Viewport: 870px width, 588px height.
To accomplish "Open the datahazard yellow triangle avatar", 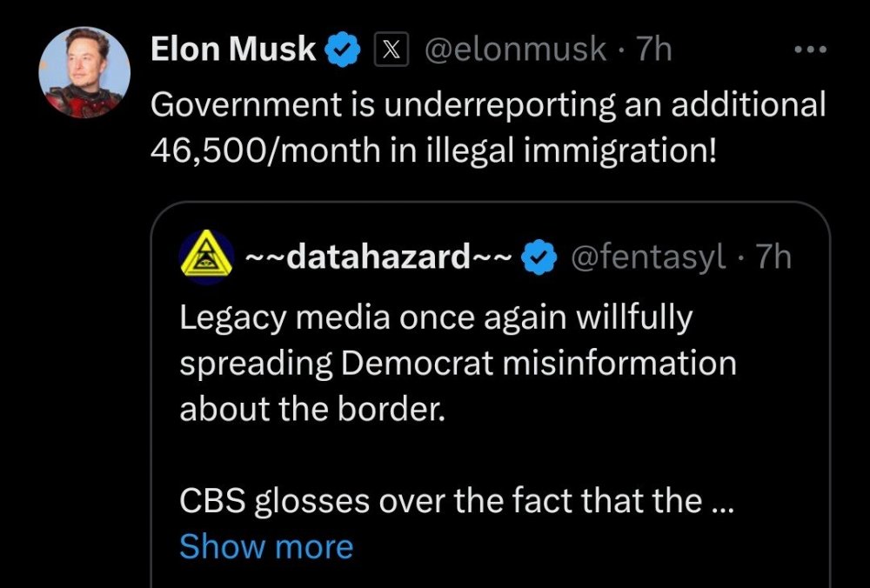I will pos(206,257).
